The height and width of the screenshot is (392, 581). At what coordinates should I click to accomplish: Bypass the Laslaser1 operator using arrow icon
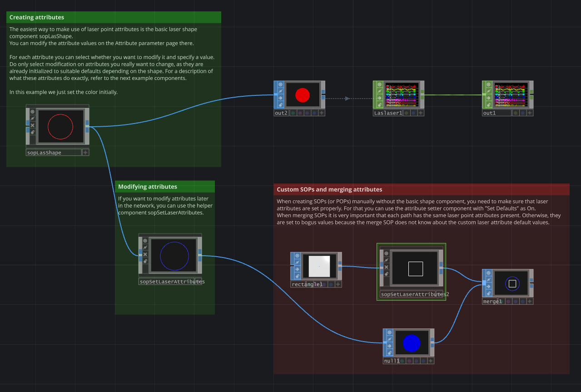(380, 98)
